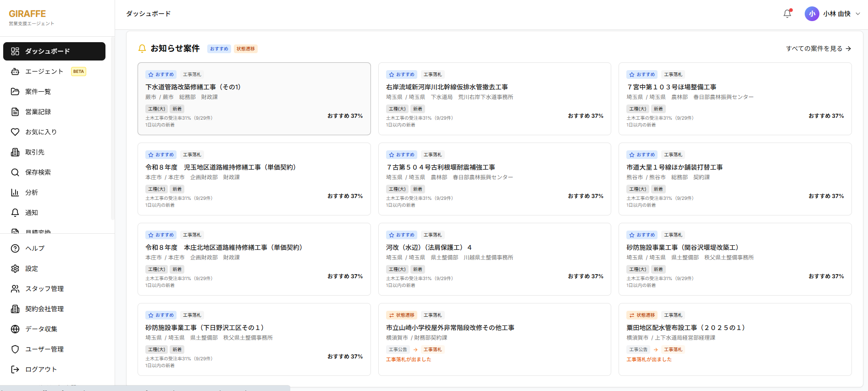This screenshot has width=868, height=391.
Task: Click the notification bell icon in header
Action: click(787, 14)
